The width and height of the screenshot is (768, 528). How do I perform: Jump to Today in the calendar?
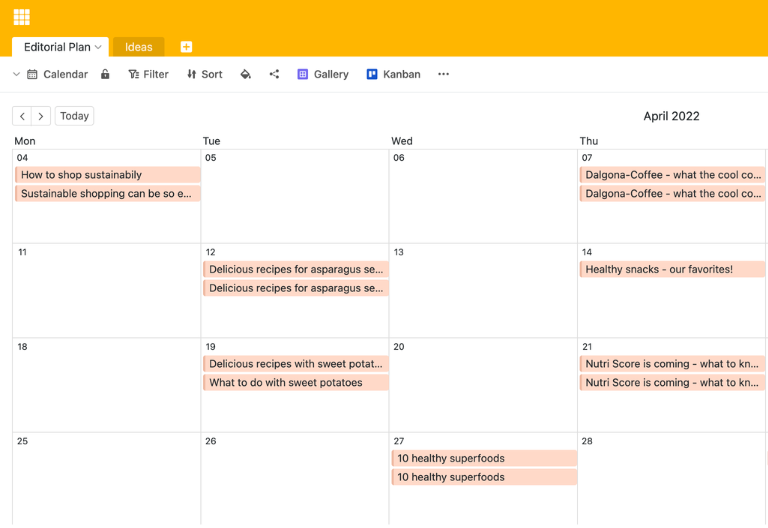(74, 116)
